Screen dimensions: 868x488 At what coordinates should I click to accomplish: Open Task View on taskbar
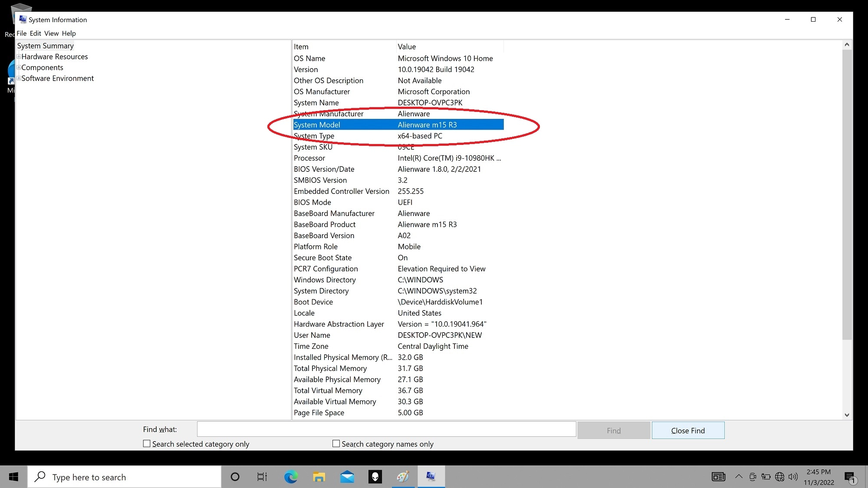(x=262, y=477)
